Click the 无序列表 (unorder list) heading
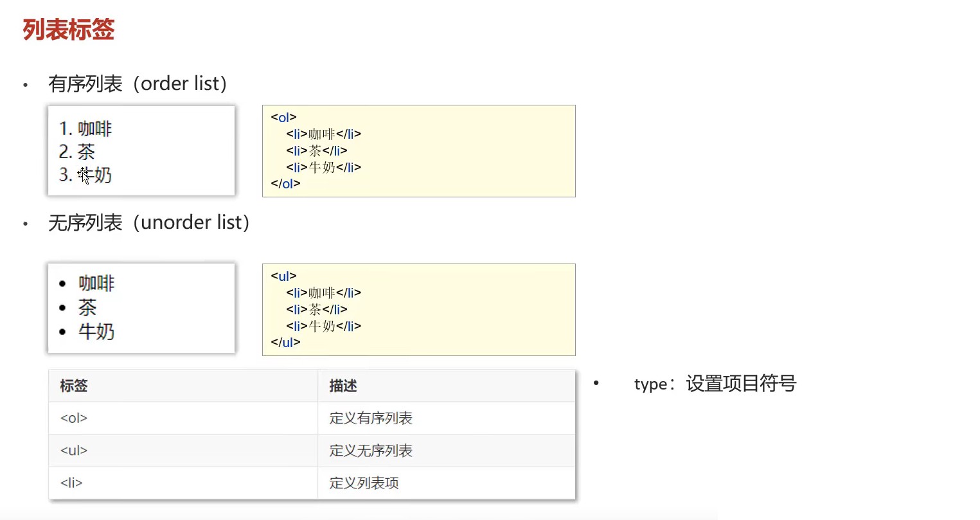The image size is (980, 520). (148, 222)
